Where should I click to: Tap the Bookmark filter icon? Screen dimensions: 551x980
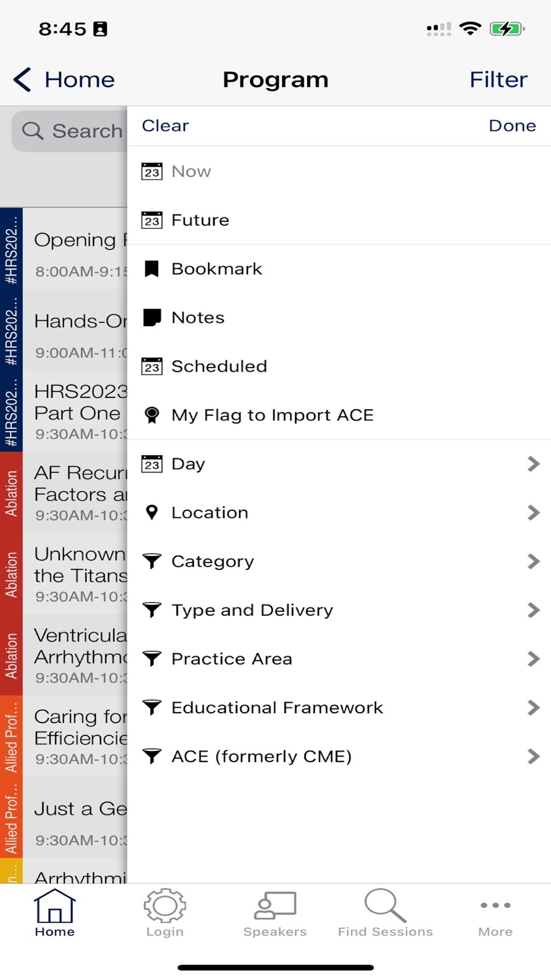pyautogui.click(x=152, y=269)
